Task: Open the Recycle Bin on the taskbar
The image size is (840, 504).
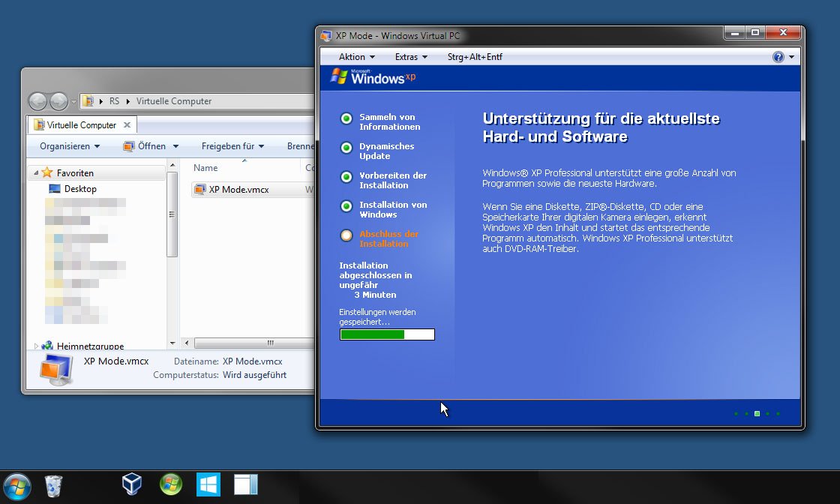Action: (53, 486)
